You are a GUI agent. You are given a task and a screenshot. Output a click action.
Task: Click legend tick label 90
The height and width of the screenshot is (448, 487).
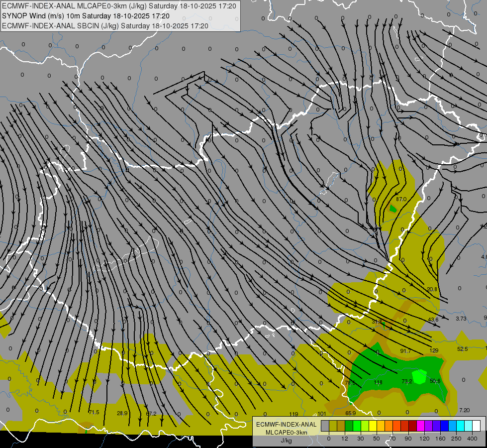point(408,439)
